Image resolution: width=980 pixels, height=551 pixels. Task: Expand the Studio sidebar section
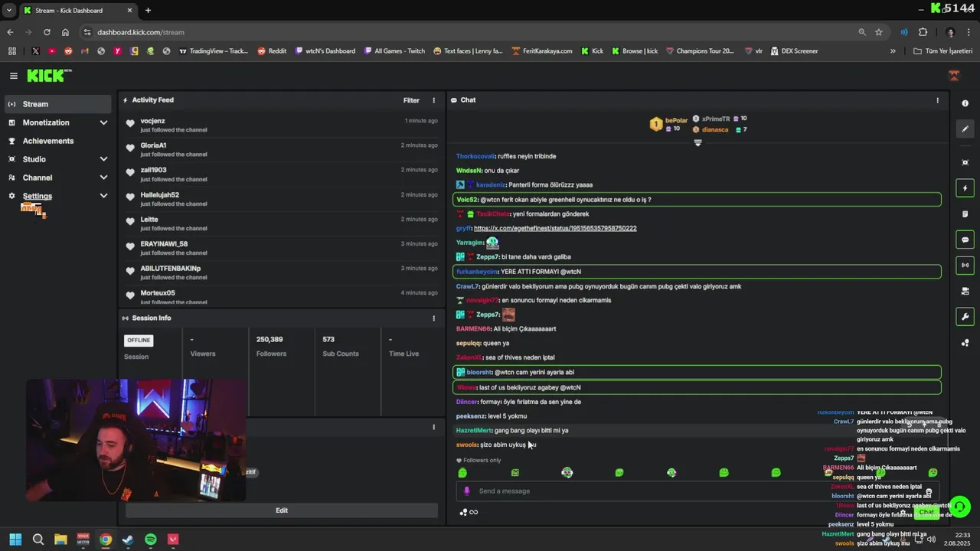[103, 159]
